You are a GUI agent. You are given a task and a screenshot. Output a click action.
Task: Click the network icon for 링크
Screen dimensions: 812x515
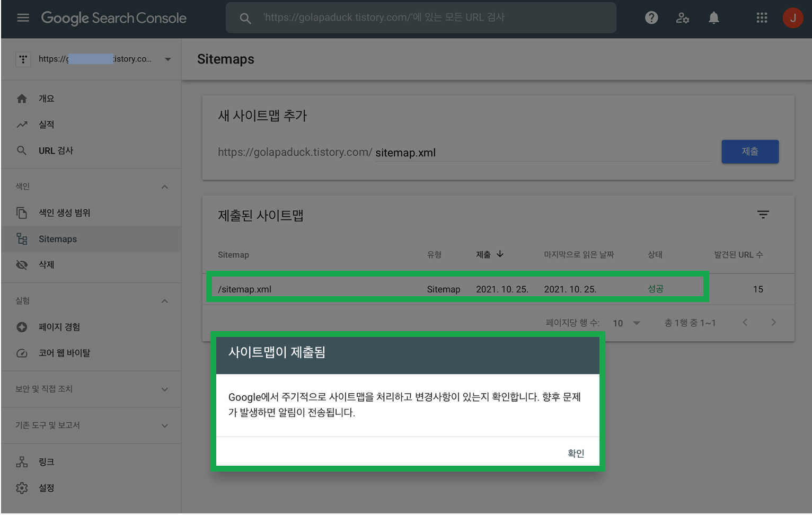coord(22,462)
